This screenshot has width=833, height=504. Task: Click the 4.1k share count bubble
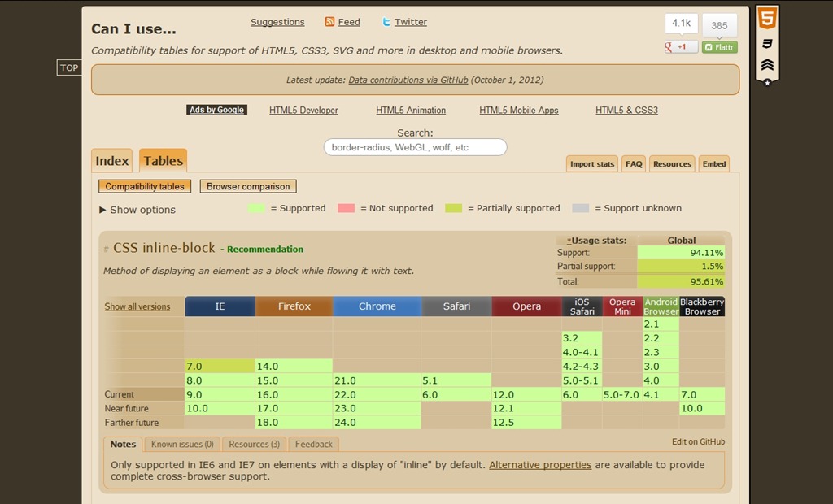[681, 24]
